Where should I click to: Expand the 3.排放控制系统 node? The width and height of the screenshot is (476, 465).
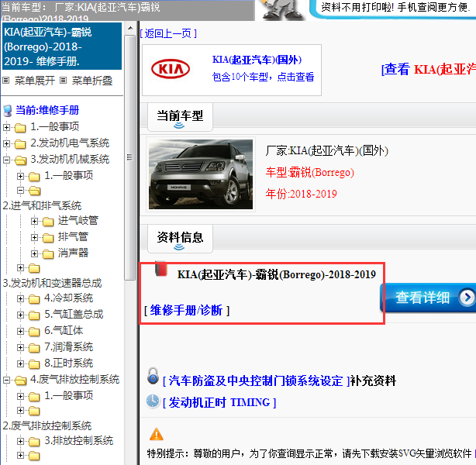coord(20,441)
